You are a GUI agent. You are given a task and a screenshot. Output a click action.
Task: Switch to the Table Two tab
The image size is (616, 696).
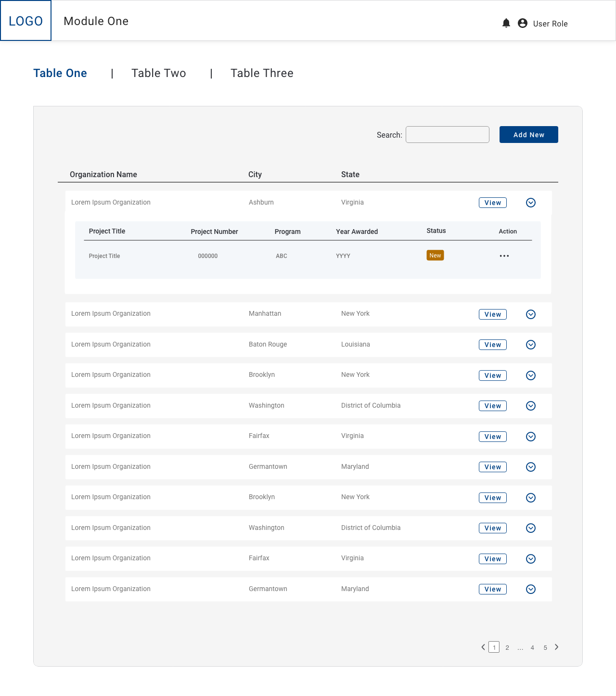(x=159, y=73)
